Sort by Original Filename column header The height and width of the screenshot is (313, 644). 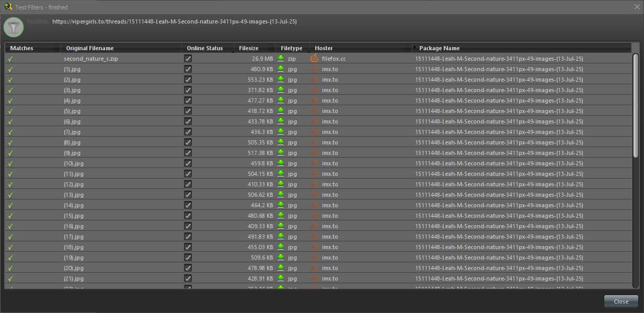(x=121, y=48)
